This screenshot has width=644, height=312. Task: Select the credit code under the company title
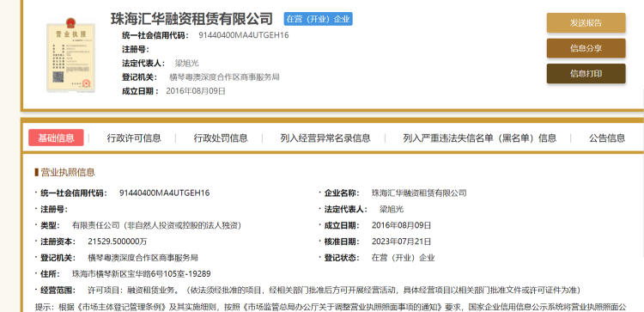[x=244, y=35]
